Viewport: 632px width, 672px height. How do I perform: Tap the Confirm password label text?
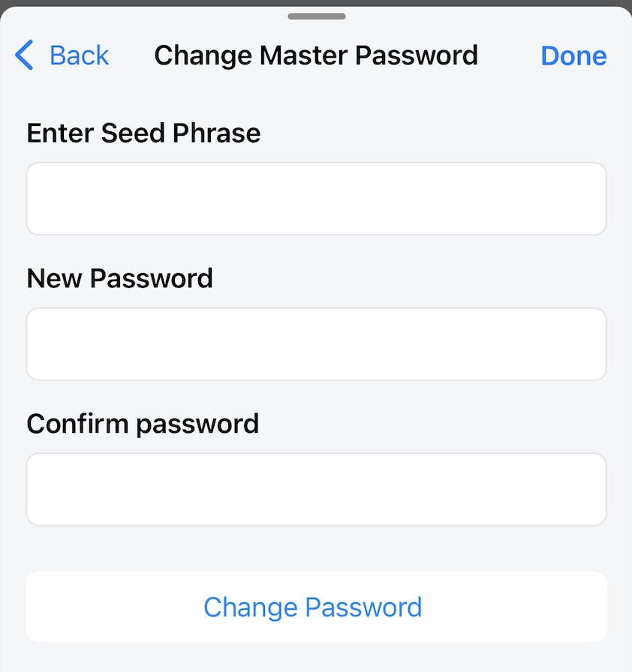pos(143,424)
